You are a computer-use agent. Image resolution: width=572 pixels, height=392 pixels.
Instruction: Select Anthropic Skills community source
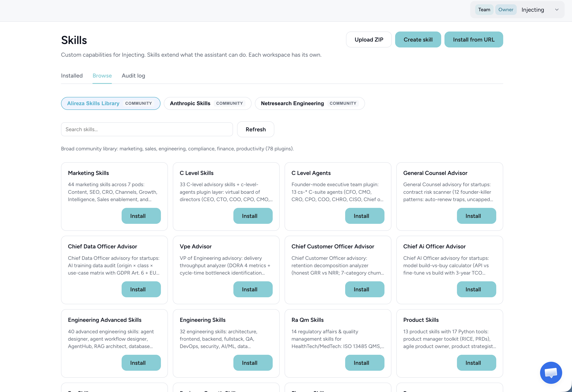coord(207,103)
